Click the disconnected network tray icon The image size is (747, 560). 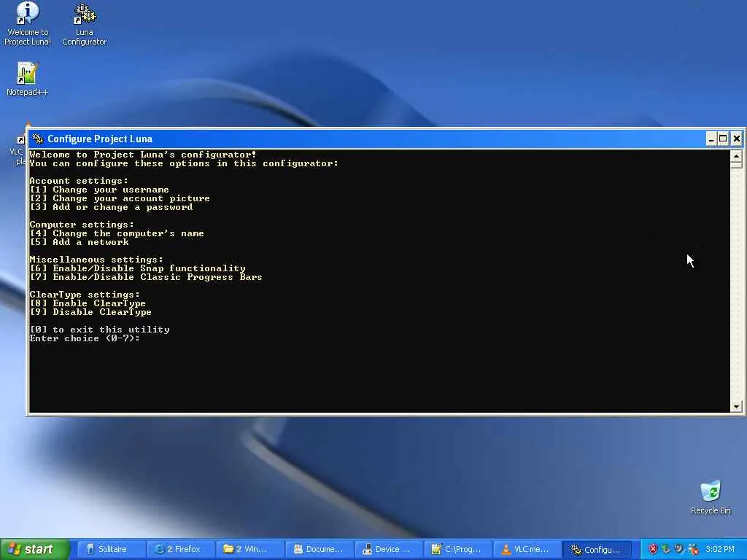pos(693,549)
